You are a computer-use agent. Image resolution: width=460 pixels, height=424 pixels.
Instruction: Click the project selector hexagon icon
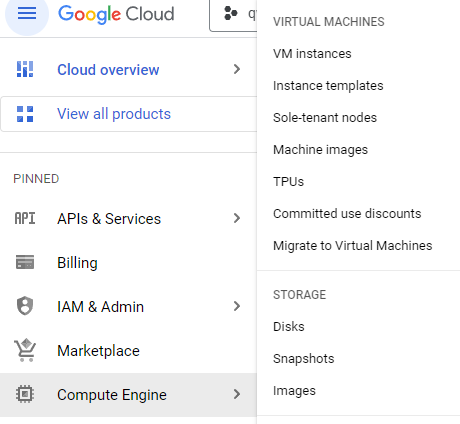tap(231, 13)
